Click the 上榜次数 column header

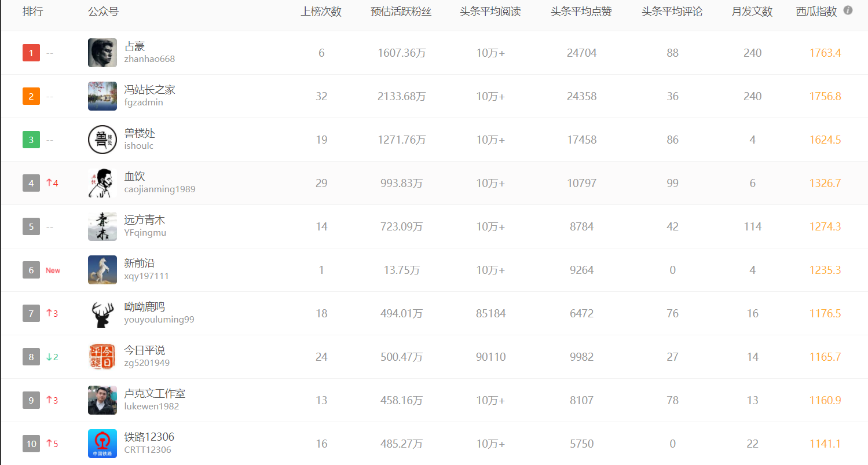321,12
